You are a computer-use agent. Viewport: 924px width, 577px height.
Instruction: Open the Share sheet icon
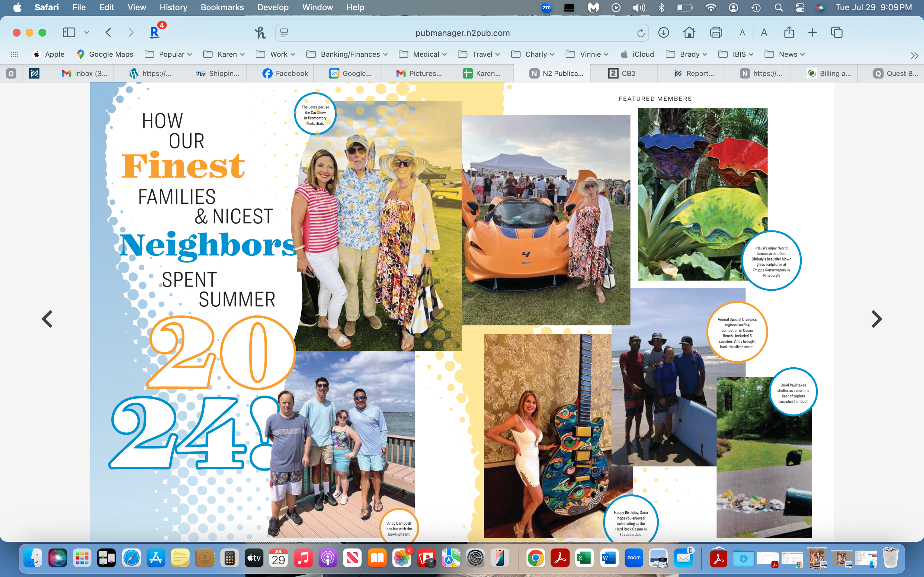(x=789, y=32)
